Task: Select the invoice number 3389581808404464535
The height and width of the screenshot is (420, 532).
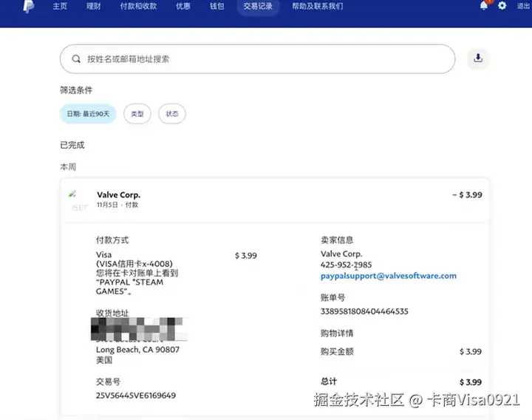Action: coord(364,311)
